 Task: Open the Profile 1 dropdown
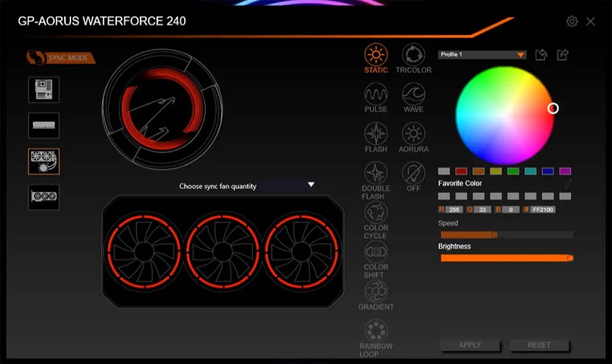click(x=482, y=55)
